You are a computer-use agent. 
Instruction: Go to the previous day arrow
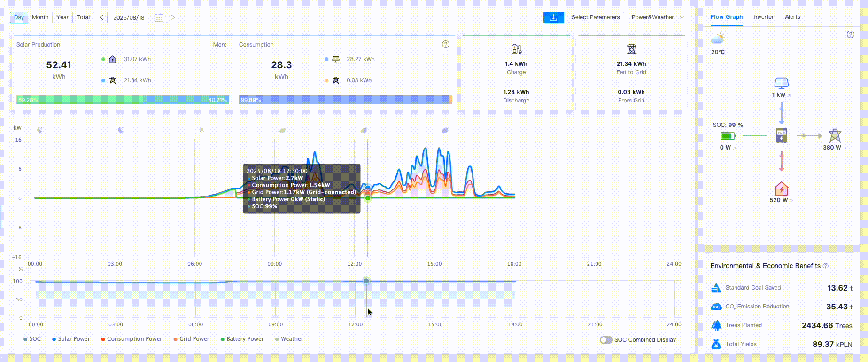[101, 17]
